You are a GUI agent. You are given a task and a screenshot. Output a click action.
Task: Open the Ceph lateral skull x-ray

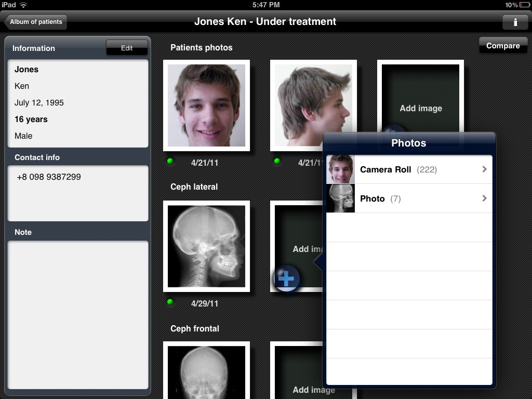pyautogui.click(x=206, y=246)
